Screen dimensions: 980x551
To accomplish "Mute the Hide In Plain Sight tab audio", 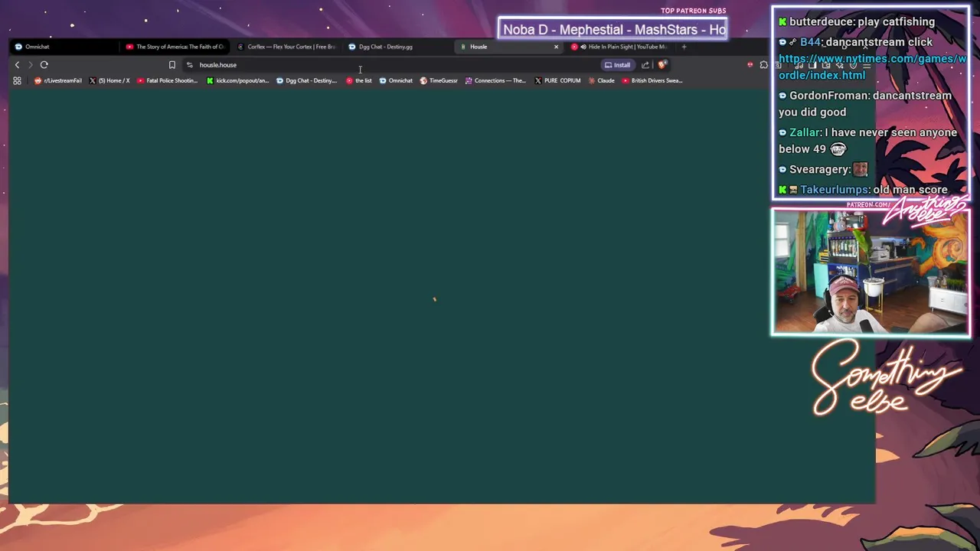I will tap(583, 47).
